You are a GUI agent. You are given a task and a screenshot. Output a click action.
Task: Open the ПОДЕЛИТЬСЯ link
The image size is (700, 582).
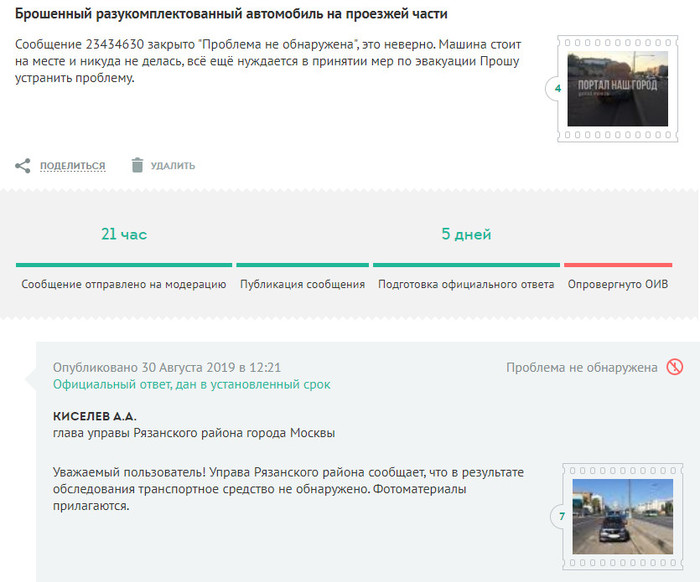(x=73, y=166)
